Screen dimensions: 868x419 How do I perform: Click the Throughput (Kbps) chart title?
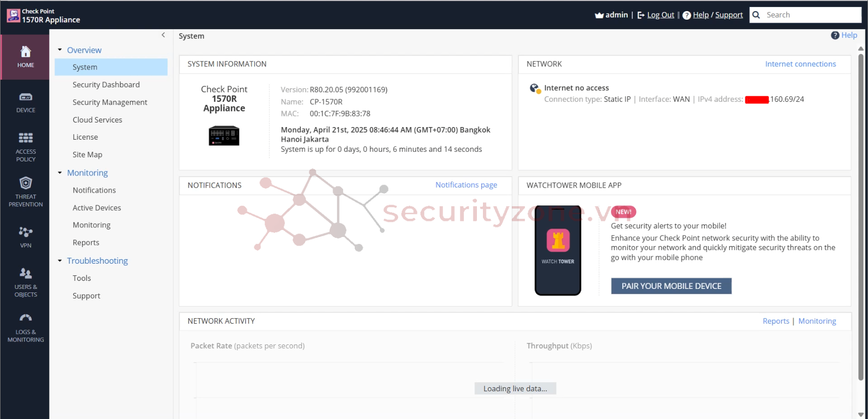click(559, 346)
